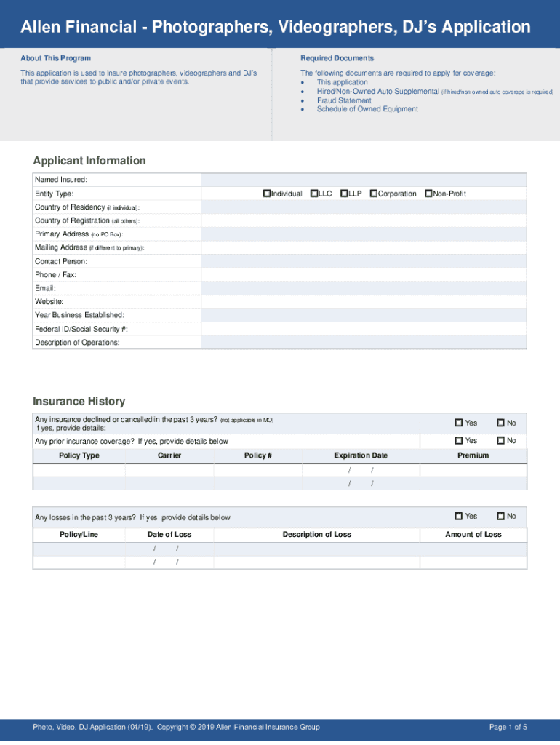Click the Primary Address field
The width and height of the screenshot is (560, 745).
(x=364, y=234)
